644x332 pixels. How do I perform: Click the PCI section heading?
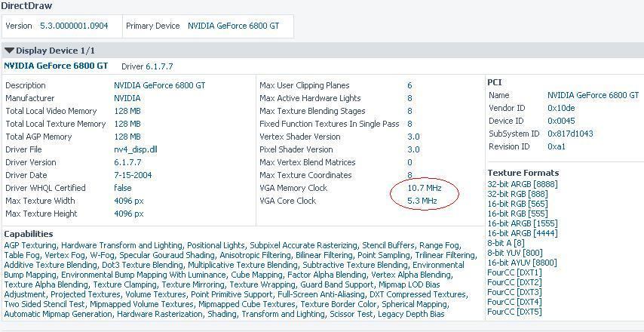click(495, 82)
